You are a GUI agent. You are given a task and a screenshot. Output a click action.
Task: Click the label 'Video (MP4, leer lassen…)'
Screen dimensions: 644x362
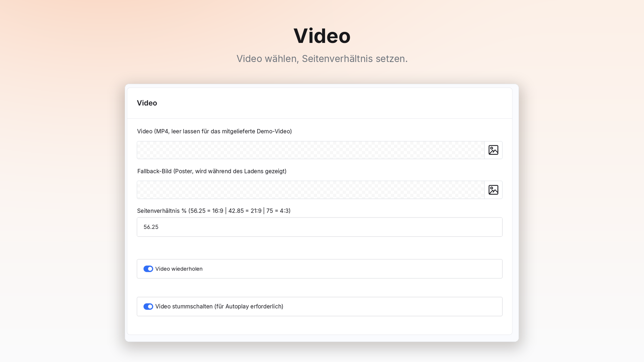pyautogui.click(x=214, y=131)
